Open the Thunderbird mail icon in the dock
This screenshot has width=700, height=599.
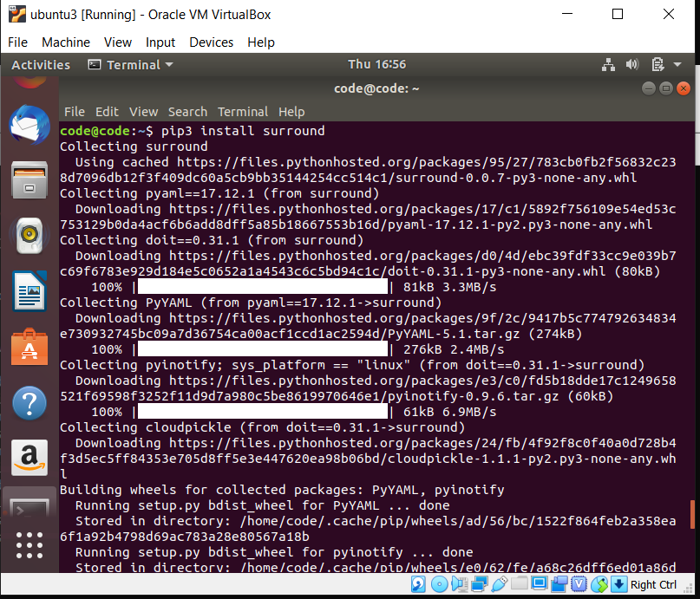(29, 125)
